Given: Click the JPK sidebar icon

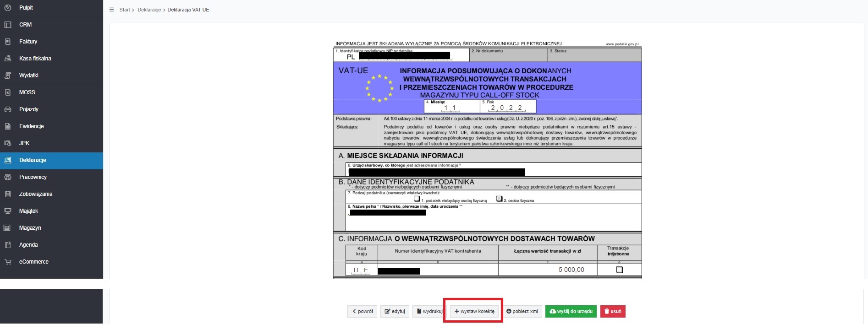Looking at the screenshot, I should click(x=8, y=143).
